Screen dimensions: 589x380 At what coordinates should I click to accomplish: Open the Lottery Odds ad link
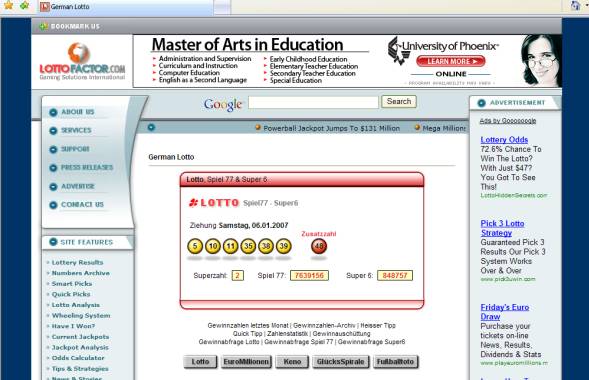504,140
